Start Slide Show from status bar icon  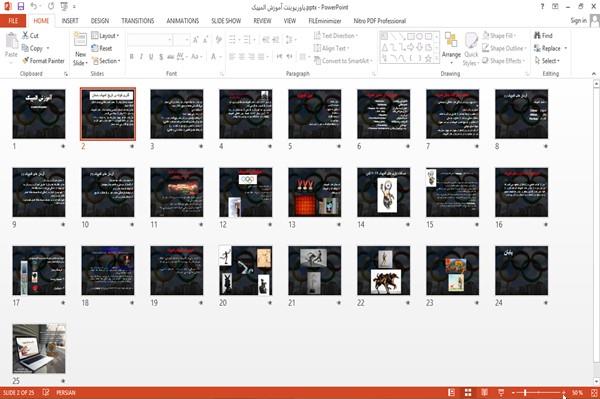pos(501,392)
